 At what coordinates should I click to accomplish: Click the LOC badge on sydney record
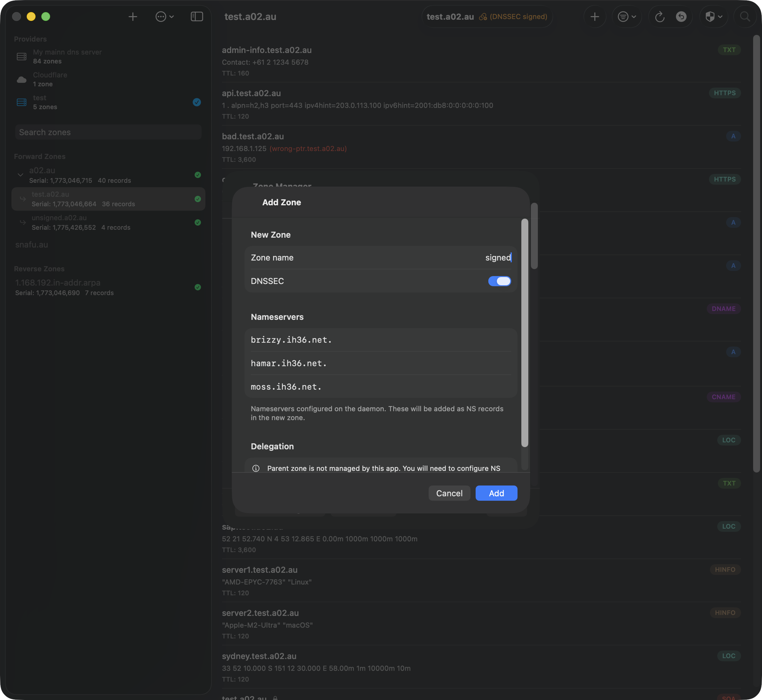pyautogui.click(x=728, y=656)
